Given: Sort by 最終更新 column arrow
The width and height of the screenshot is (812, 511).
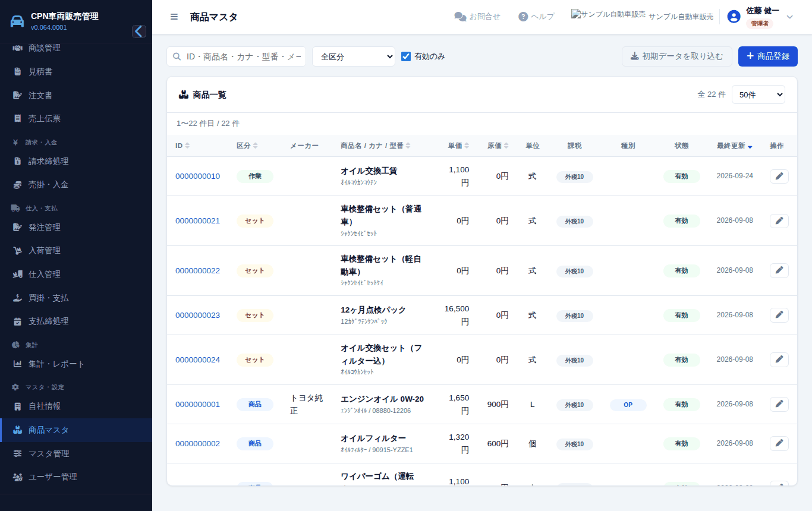Looking at the screenshot, I should tap(750, 146).
